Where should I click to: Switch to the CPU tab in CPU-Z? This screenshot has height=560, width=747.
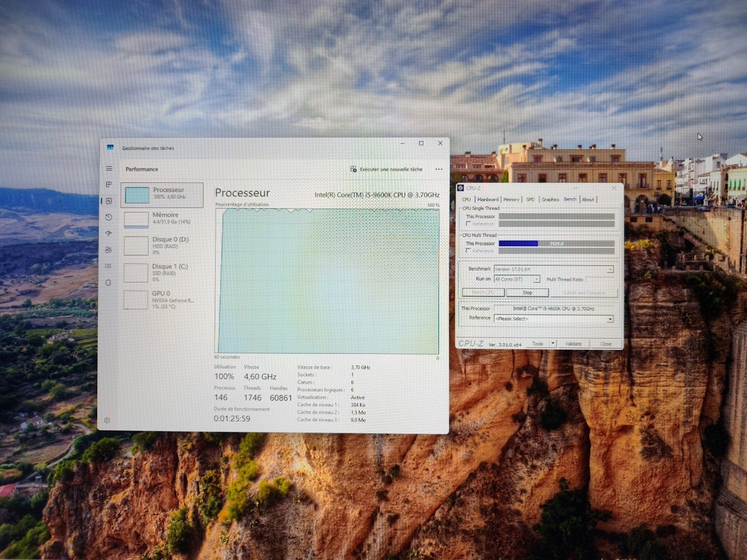[x=466, y=199]
